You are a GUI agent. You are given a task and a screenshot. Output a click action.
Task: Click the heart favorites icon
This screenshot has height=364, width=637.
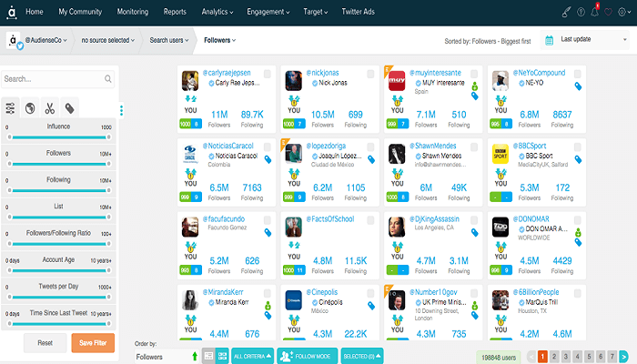(x=608, y=12)
